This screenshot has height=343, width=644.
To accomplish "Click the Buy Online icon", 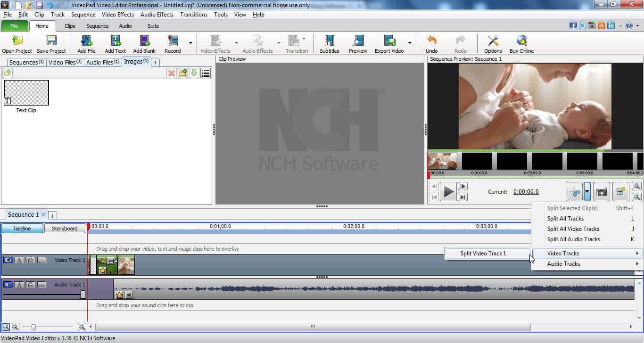I will coord(521,44).
